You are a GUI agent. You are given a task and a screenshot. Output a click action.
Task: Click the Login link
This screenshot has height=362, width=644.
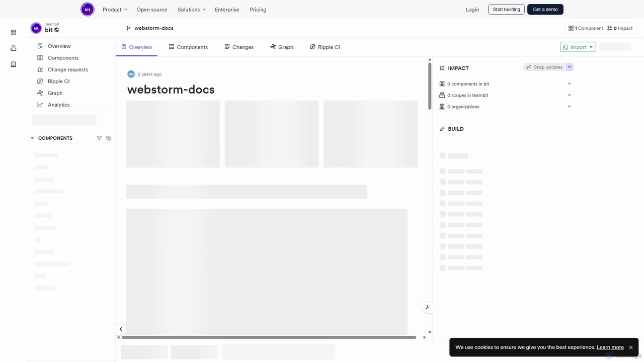click(x=472, y=10)
